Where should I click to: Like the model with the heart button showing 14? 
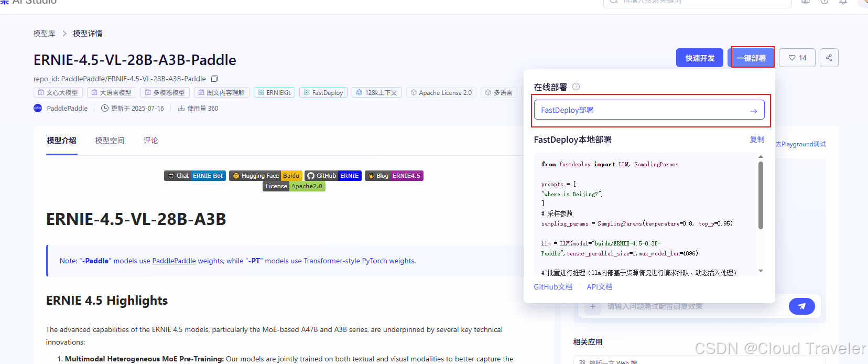click(797, 58)
